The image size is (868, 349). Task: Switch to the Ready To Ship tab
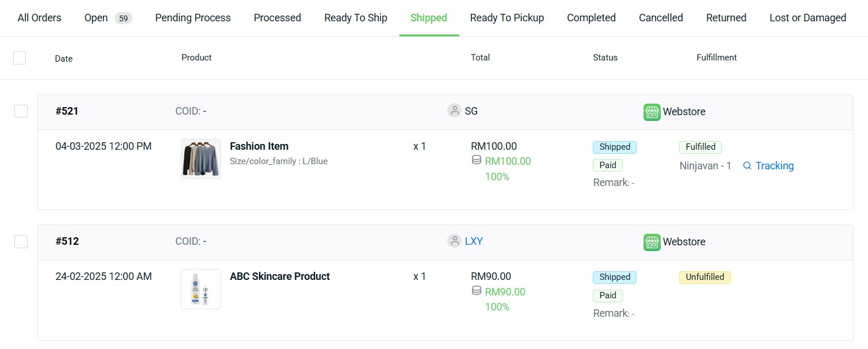(356, 18)
